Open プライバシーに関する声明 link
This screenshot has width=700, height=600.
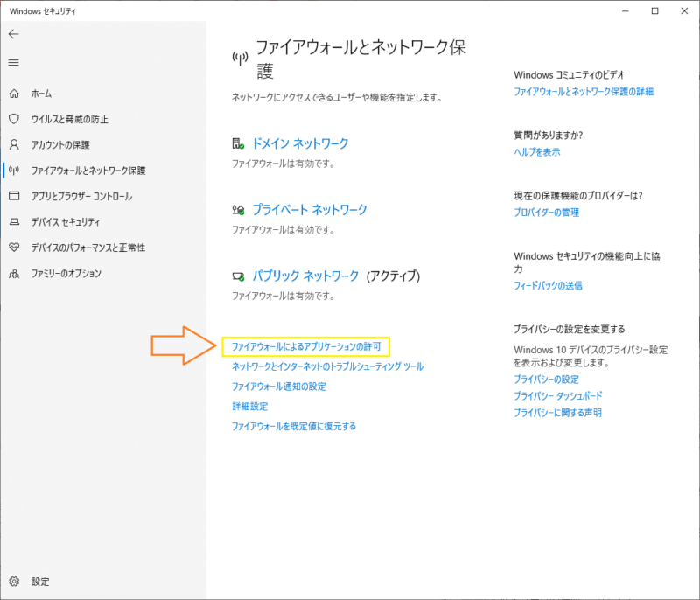coord(557,413)
